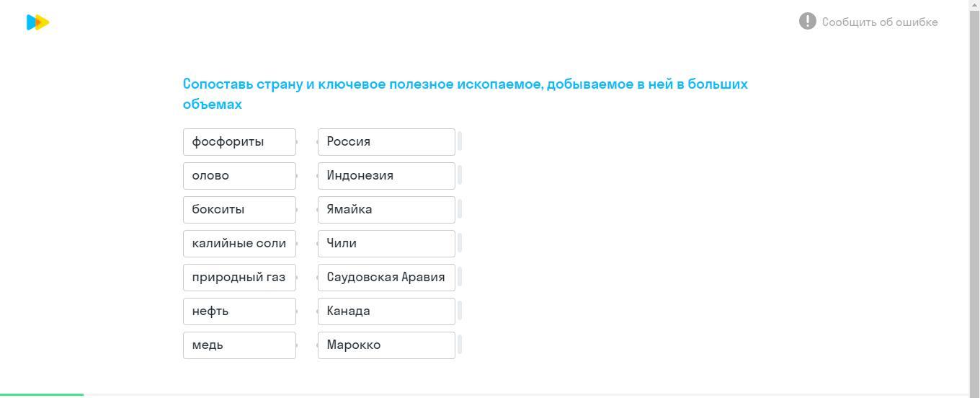980x398 pixels.
Task: Select the 'природный газ' tile
Action: pos(239,278)
